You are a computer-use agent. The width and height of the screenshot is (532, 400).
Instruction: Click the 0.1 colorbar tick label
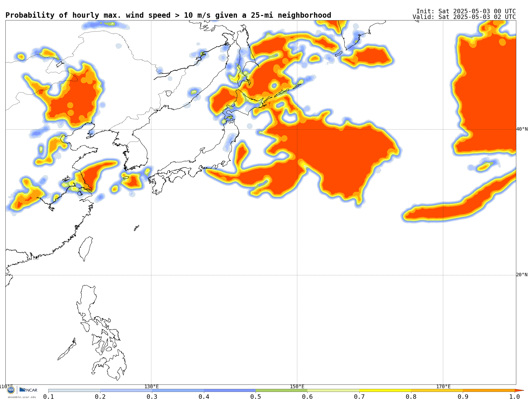coord(49,397)
